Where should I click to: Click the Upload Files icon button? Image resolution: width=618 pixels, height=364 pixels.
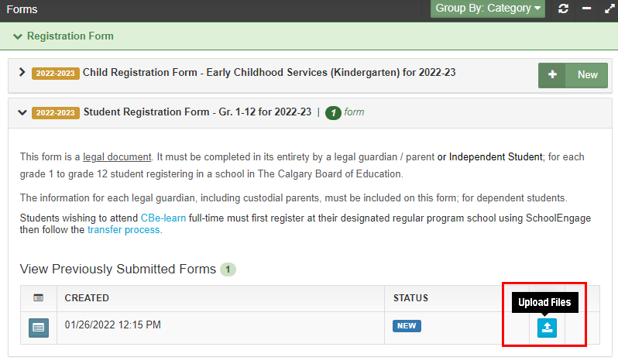coord(547,328)
